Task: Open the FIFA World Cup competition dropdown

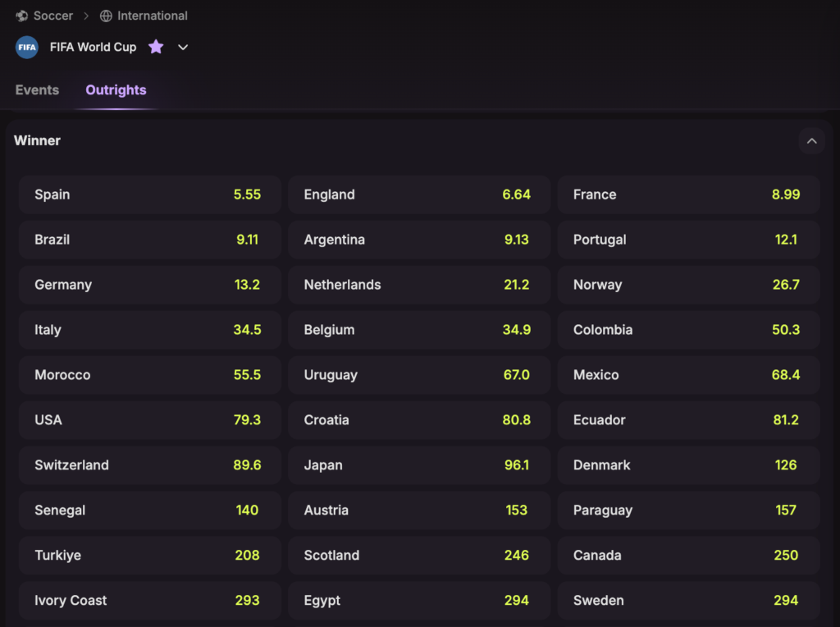Action: click(183, 47)
